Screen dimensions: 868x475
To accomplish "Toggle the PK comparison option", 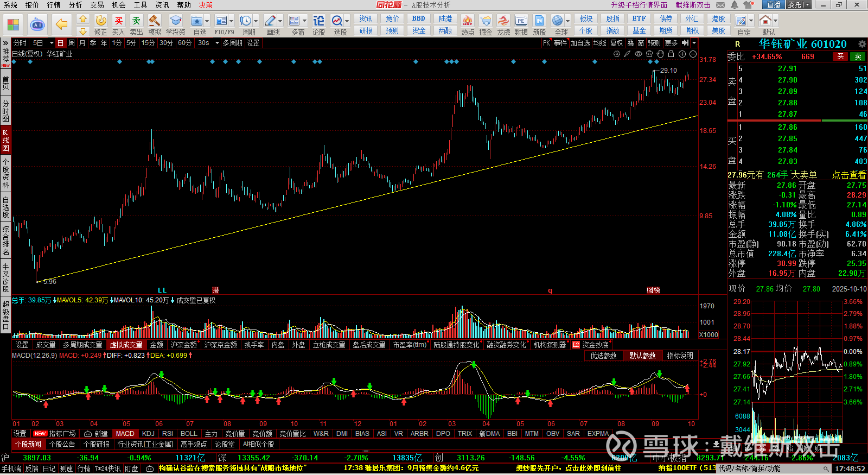I will coord(546,43).
